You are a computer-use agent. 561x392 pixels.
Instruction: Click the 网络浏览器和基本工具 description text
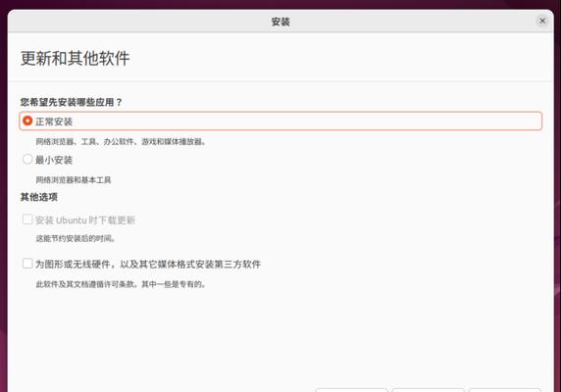pos(74,179)
